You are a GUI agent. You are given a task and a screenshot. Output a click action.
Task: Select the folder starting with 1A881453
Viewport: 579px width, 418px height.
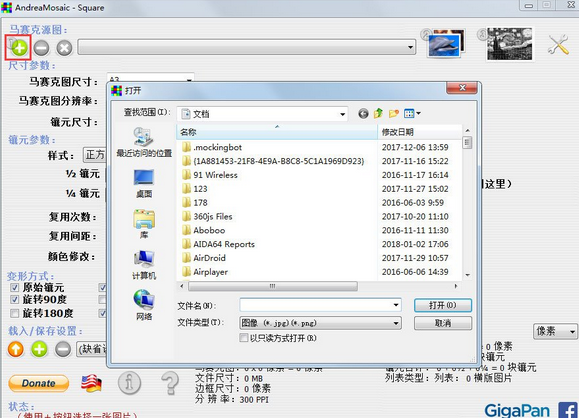273,161
